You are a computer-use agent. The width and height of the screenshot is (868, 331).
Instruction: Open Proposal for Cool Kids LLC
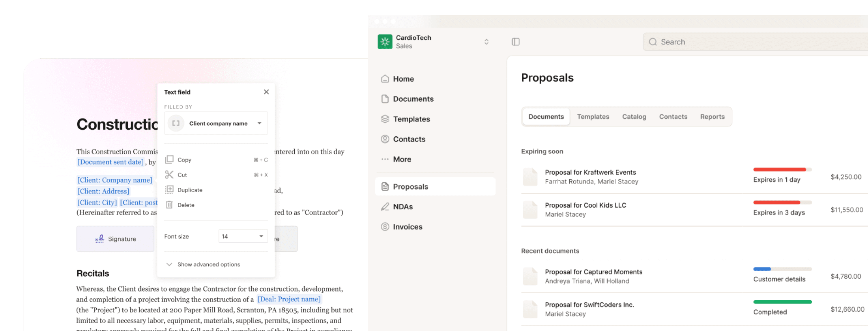[586, 205]
